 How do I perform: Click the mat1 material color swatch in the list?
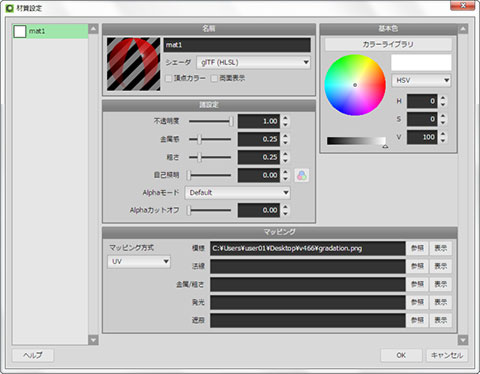click(x=20, y=31)
